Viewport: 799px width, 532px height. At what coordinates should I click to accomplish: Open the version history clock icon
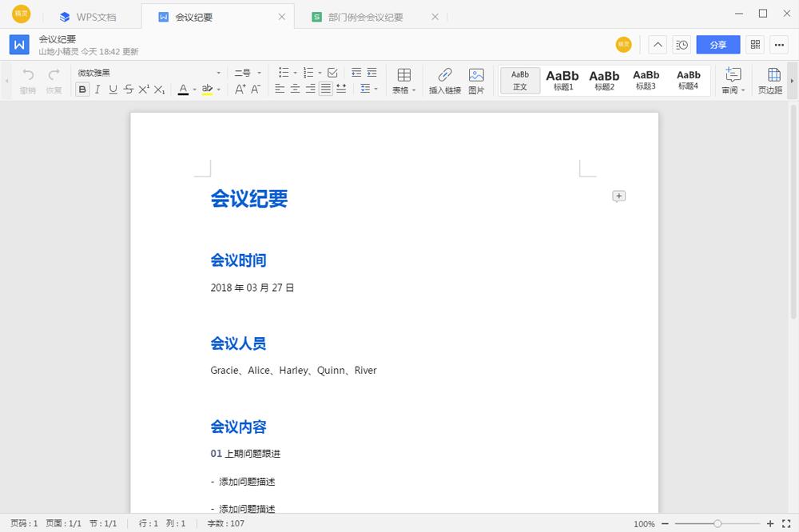pos(682,45)
